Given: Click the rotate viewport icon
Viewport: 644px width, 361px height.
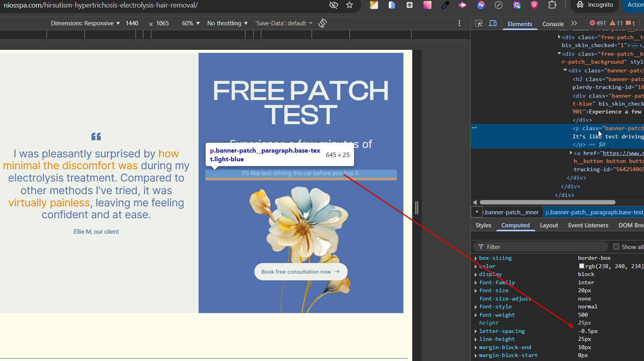Looking at the screenshot, I should pyautogui.click(x=322, y=23).
